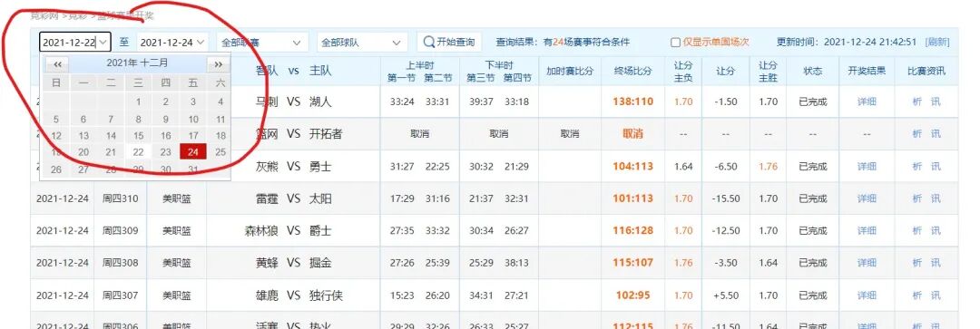This screenshot has width=980, height=329.
Task: Click 开始查询 search button
Action: [x=449, y=42]
